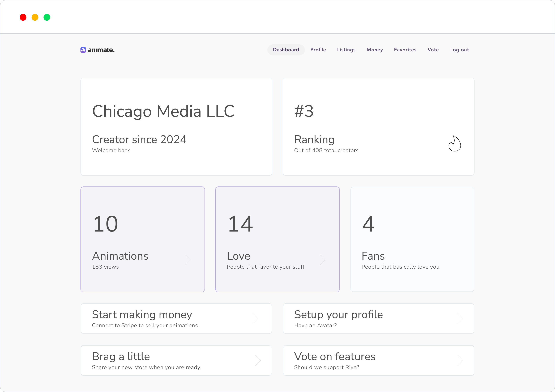Open the Vote nav item

(433, 50)
